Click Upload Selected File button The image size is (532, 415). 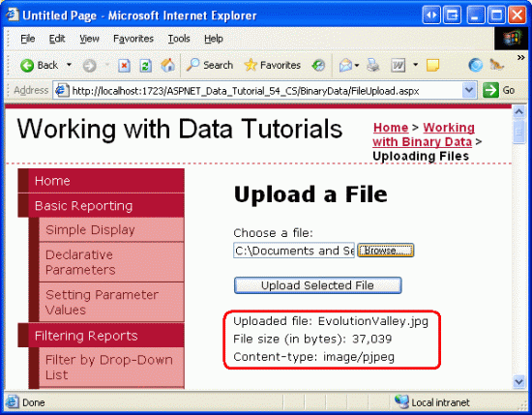317,285
